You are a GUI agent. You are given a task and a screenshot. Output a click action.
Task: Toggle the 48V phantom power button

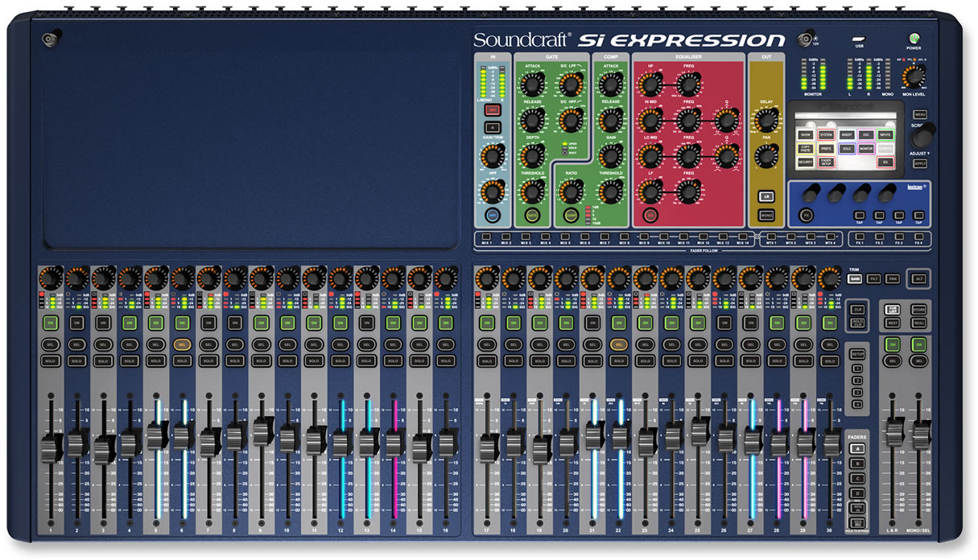pos(491,109)
